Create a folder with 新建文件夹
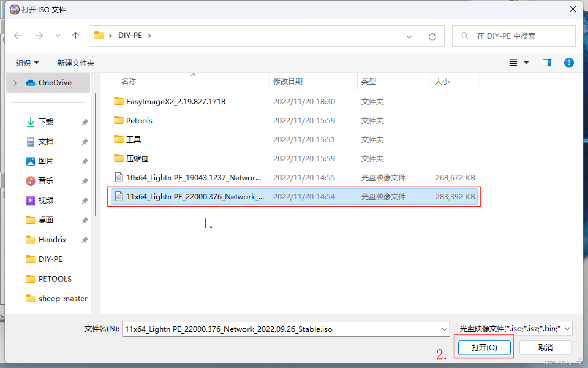This screenshot has height=368, width=588. point(76,63)
